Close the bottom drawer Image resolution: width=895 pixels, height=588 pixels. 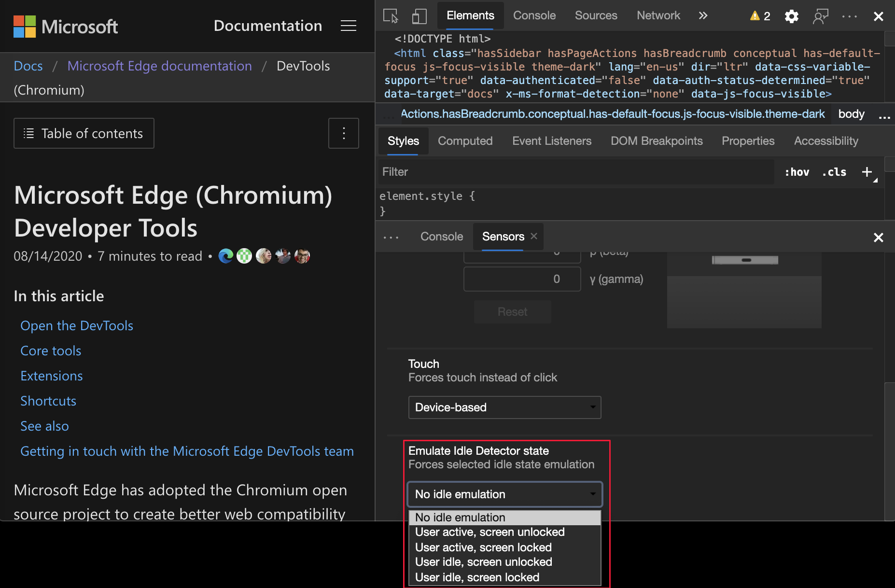tap(879, 237)
